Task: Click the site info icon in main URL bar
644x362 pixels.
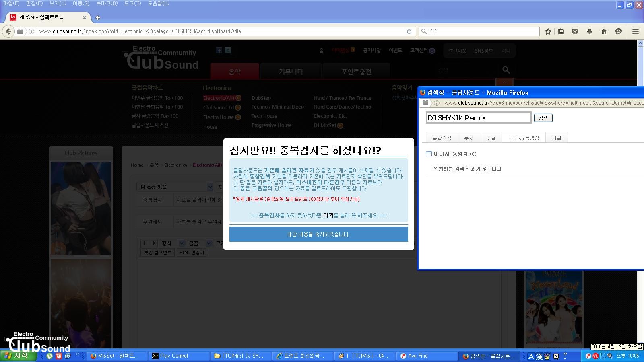Action: [31, 31]
